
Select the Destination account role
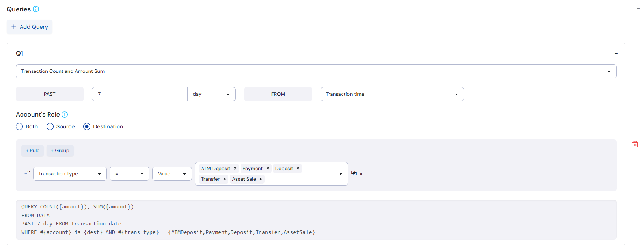[87, 126]
